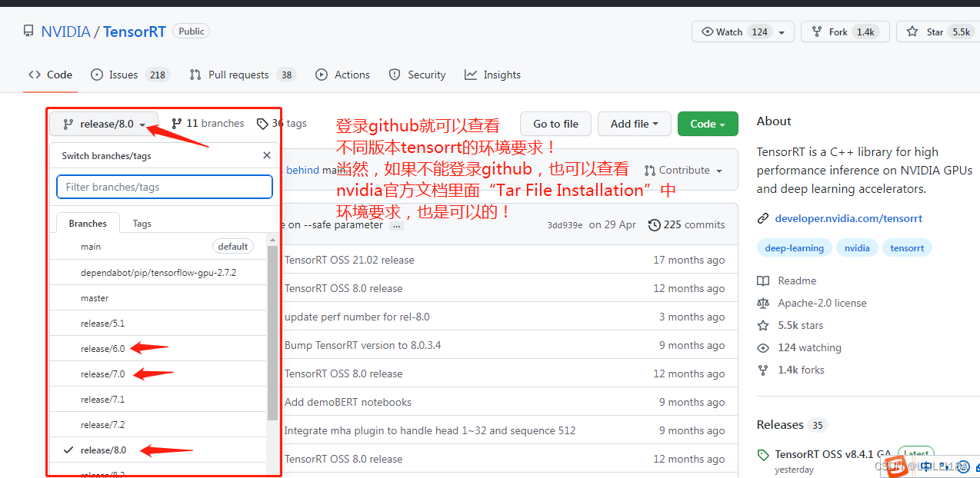Open the green Code dropdown
The image size is (980, 478).
[x=706, y=124]
